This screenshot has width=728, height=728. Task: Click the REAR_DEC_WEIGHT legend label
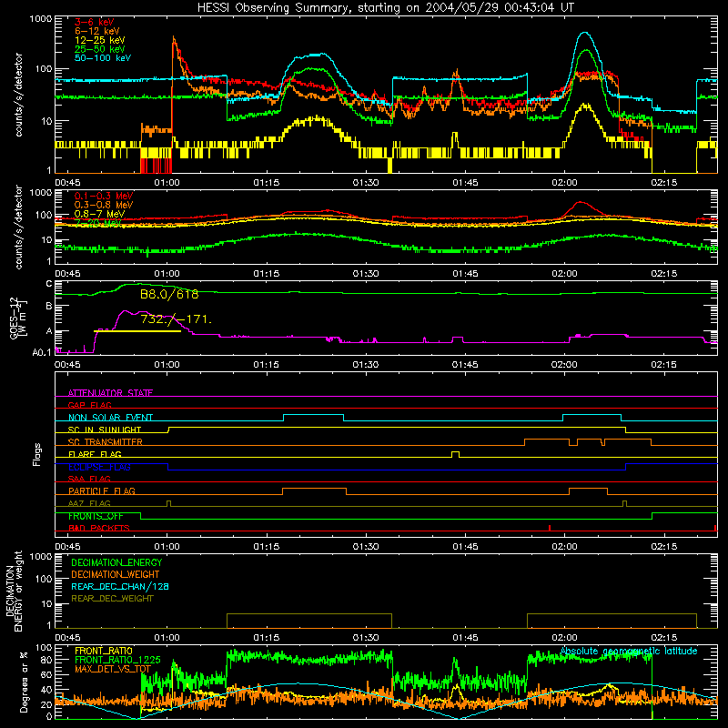[112, 599]
